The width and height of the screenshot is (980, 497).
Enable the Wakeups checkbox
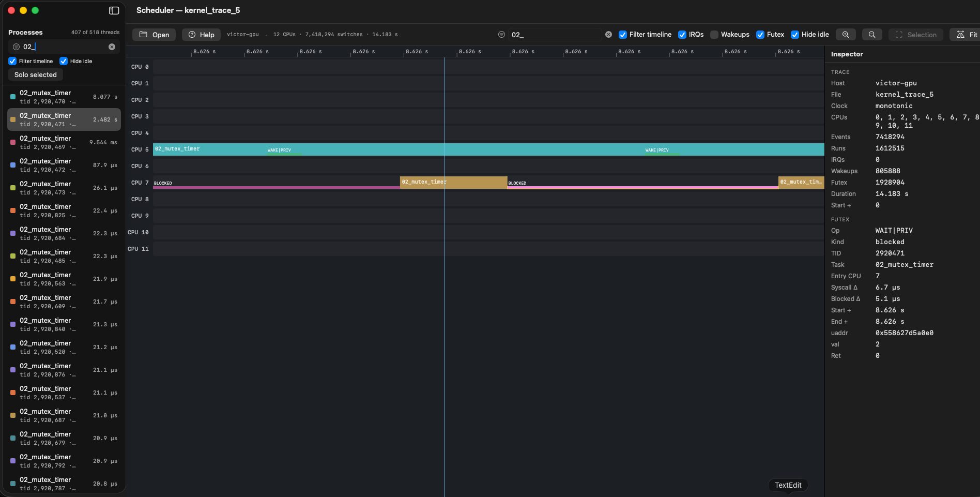pyautogui.click(x=714, y=35)
